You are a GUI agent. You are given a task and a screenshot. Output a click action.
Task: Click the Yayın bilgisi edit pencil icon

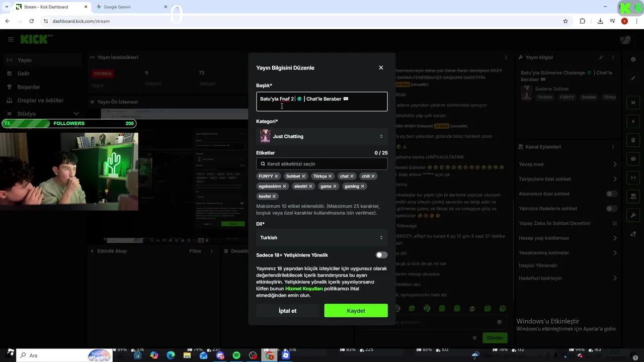[x=601, y=57]
